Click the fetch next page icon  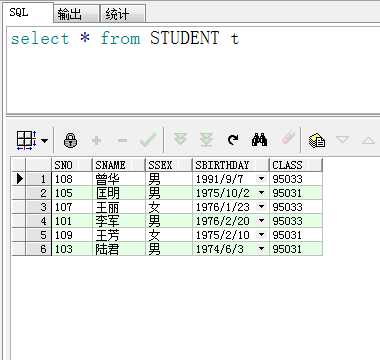(180, 139)
